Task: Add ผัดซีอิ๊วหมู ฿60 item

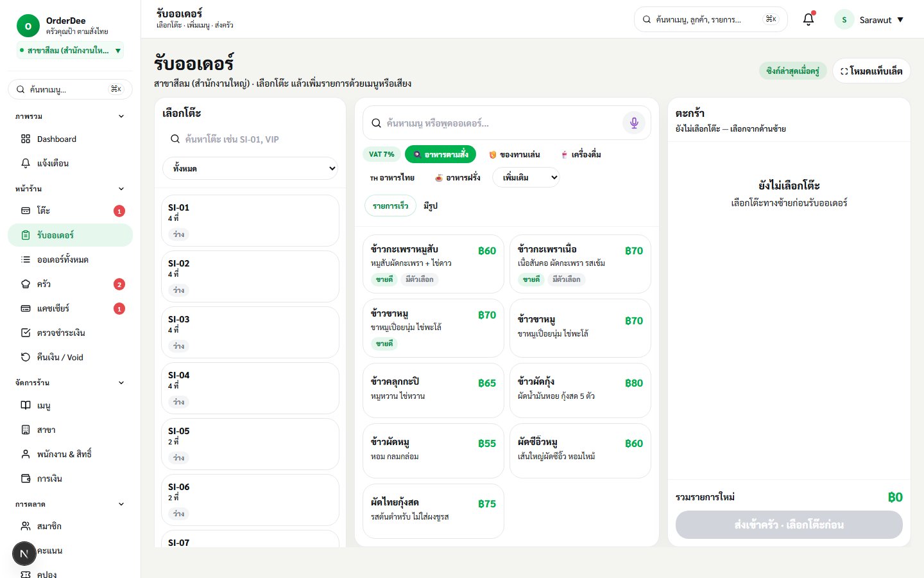Action: tap(580, 451)
